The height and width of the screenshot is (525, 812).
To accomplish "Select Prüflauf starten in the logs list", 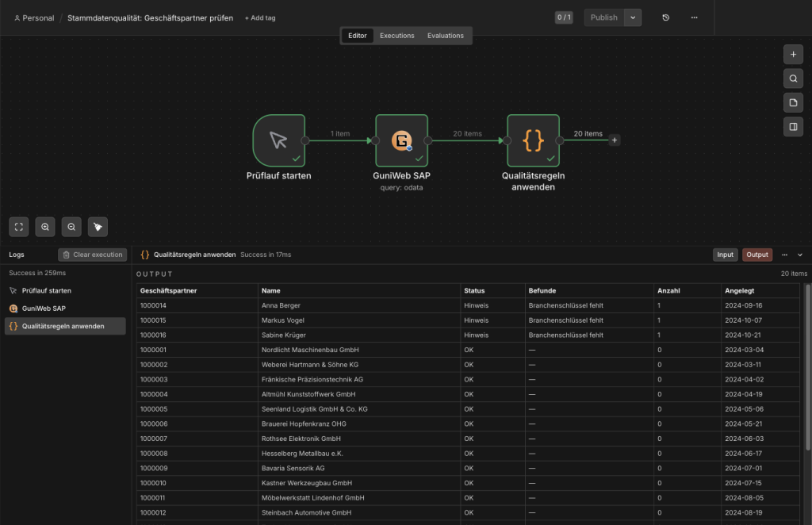I will tap(65, 291).
